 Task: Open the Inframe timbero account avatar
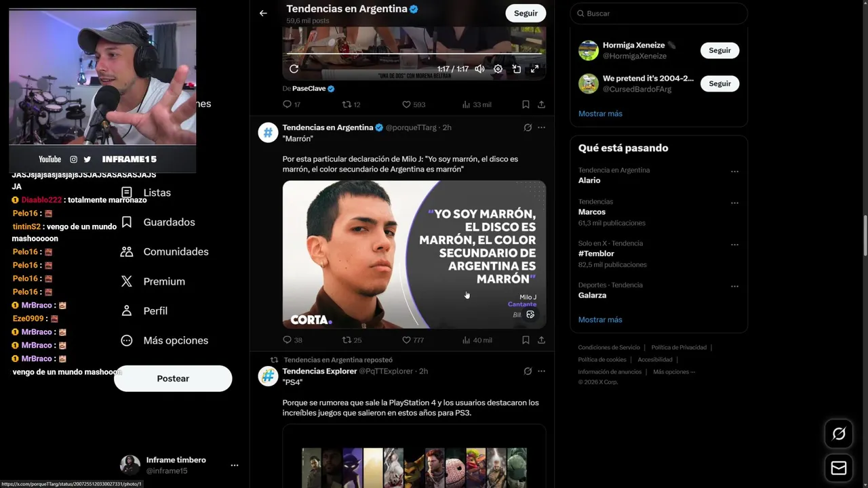pyautogui.click(x=130, y=465)
